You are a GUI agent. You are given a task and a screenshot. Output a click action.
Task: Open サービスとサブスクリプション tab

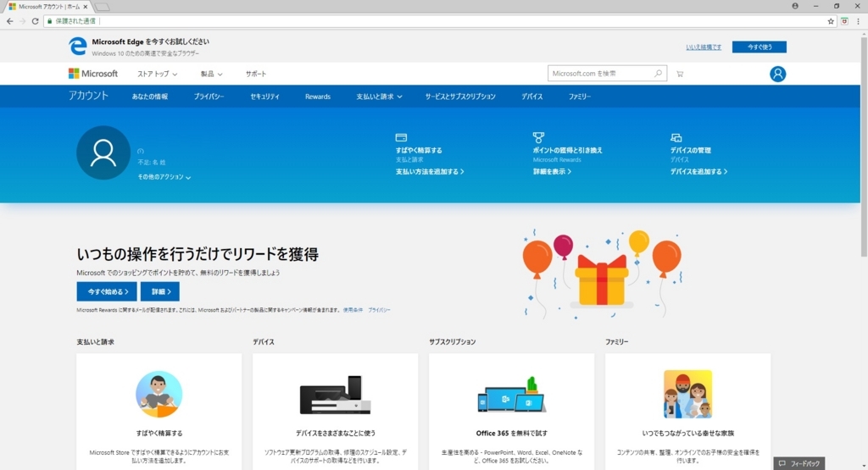(x=460, y=97)
